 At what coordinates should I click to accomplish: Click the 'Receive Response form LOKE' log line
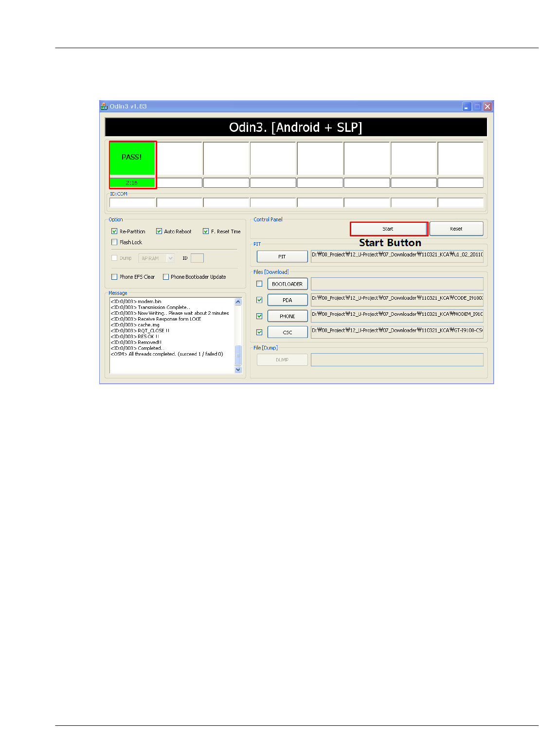[156, 319]
